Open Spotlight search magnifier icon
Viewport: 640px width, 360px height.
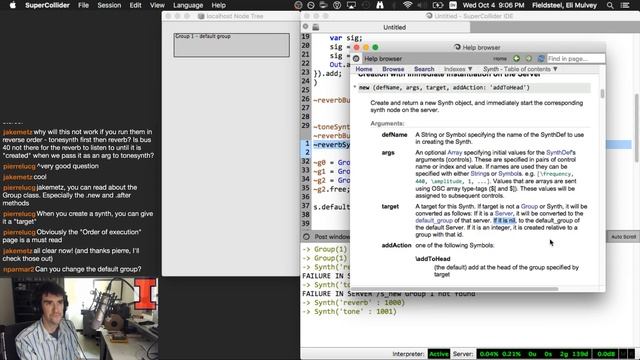point(610,5)
